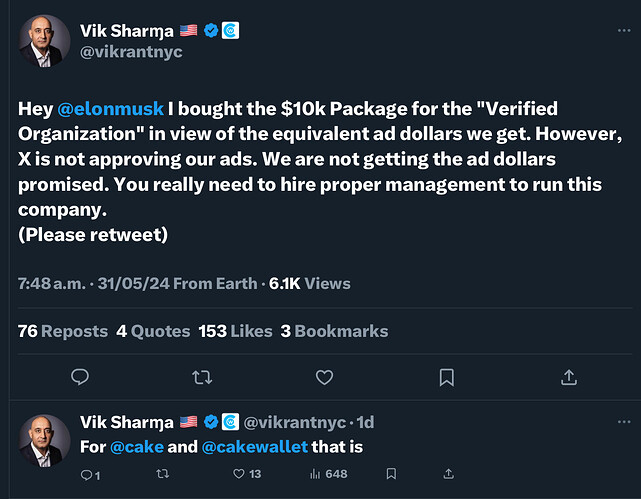Bookmark the main tweet
The image size is (641, 499).
coord(447,377)
